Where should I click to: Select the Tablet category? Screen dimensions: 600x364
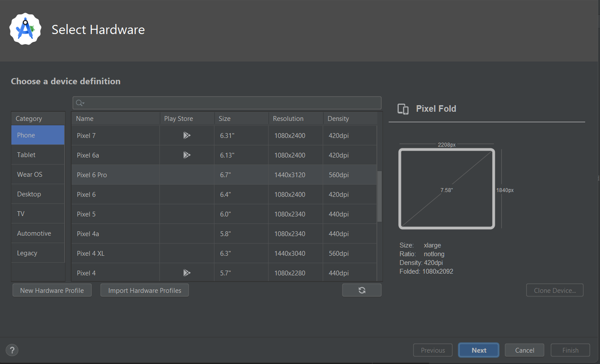coord(26,155)
